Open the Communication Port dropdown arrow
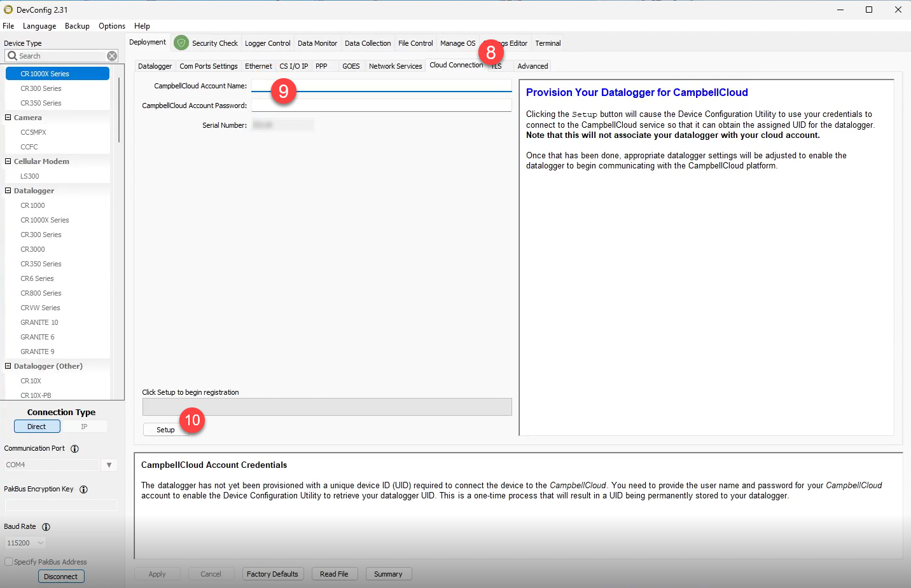Image resolution: width=911 pixels, height=588 pixels. click(109, 465)
